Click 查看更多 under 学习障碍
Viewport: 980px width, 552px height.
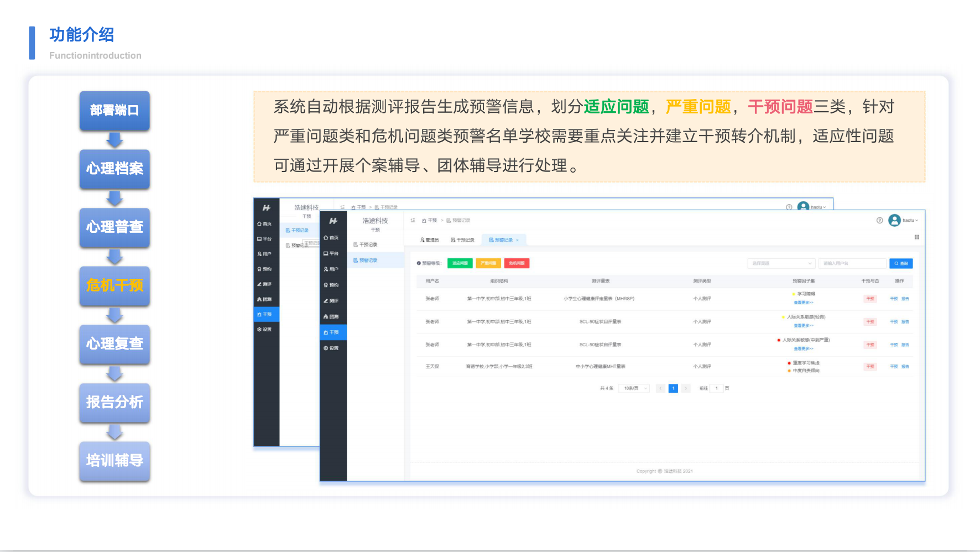pos(804,303)
